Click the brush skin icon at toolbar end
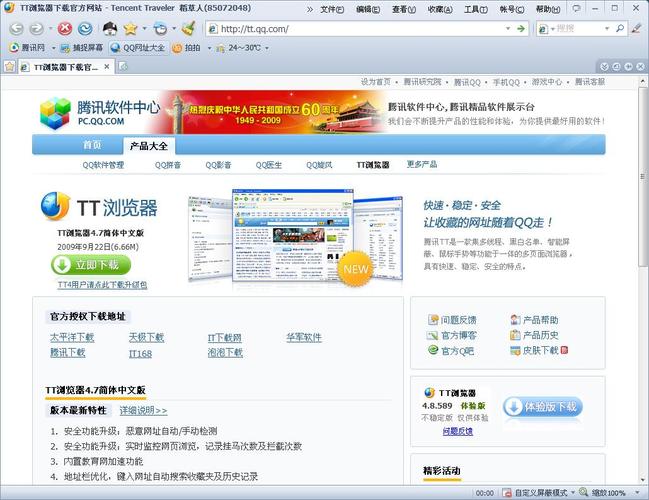Image resolution: width=649 pixels, height=500 pixels. tap(636, 29)
